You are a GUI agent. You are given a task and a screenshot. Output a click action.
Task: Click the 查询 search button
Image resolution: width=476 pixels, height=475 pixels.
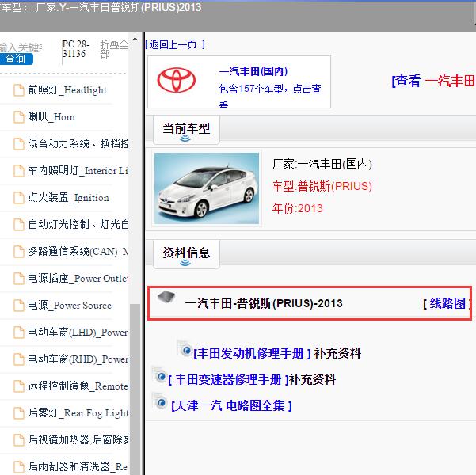[x=16, y=59]
